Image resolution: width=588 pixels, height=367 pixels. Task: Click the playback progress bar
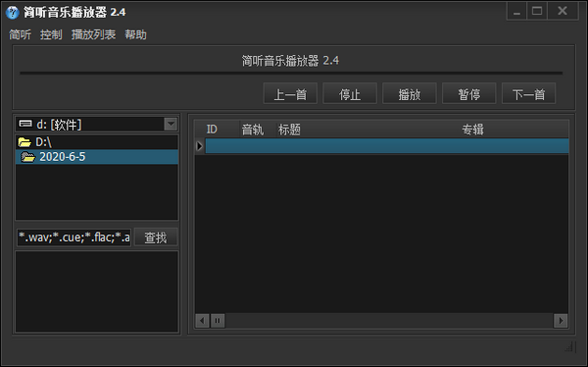coord(291,74)
